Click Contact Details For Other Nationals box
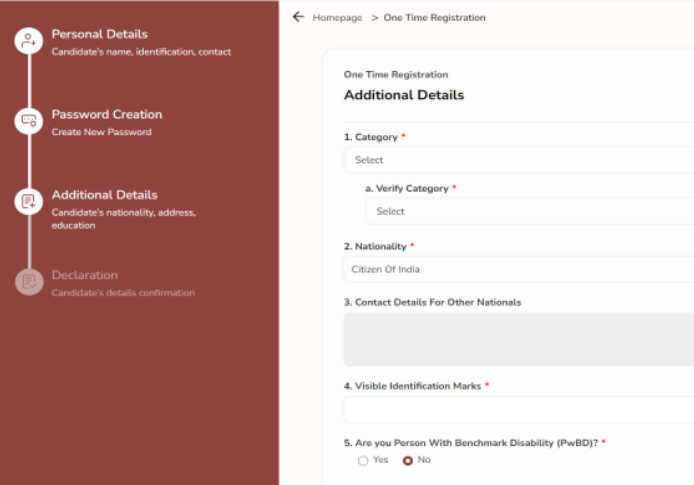The height and width of the screenshot is (485, 694). (x=519, y=339)
